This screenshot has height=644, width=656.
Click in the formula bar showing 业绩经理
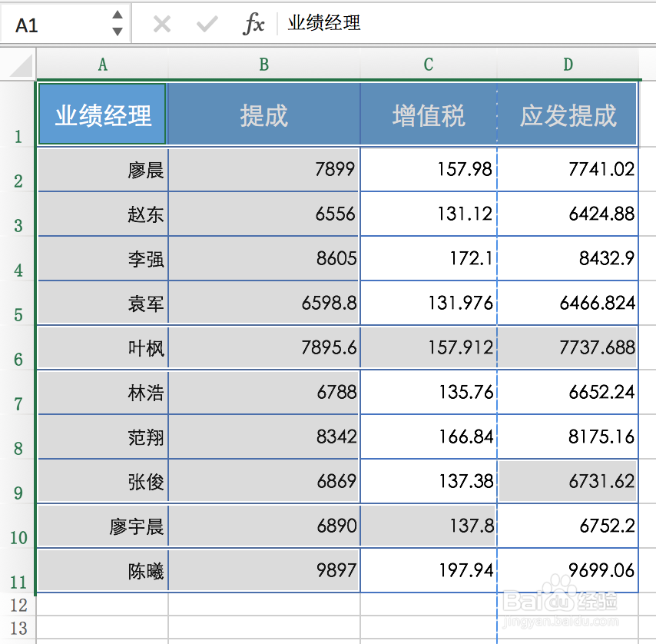[x=330, y=23]
